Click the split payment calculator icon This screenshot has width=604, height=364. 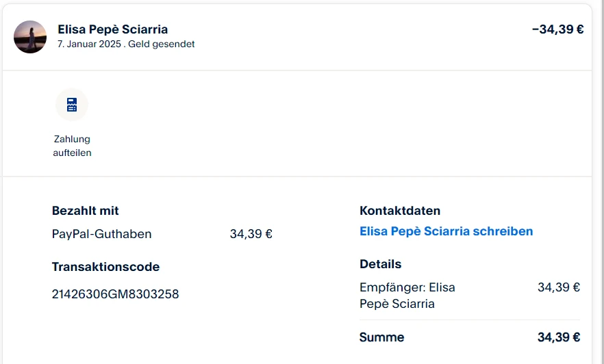pyautogui.click(x=72, y=105)
